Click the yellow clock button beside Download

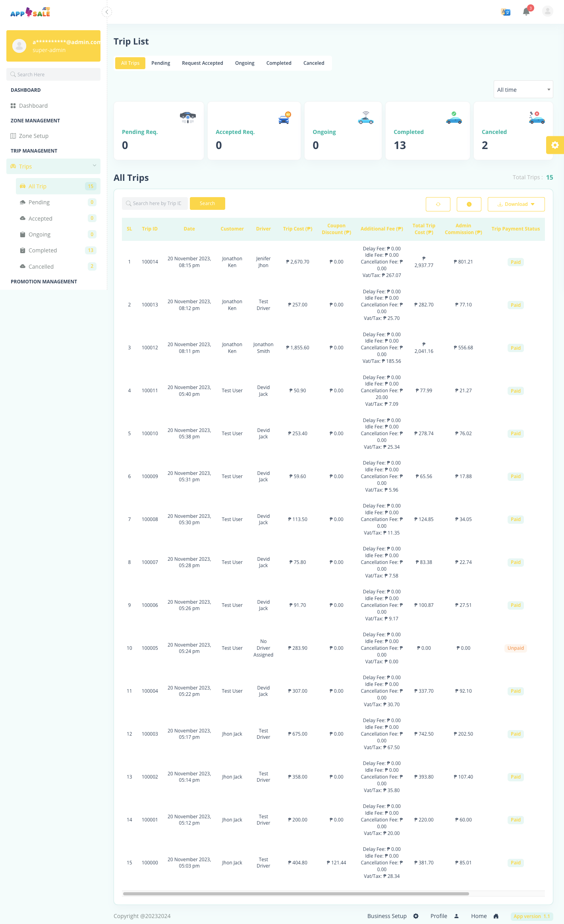pos(469,204)
